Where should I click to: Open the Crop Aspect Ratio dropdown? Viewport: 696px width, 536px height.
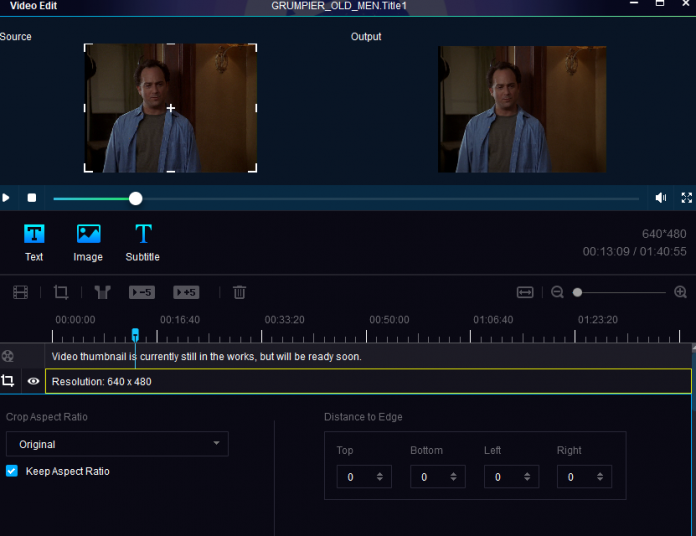(x=117, y=444)
